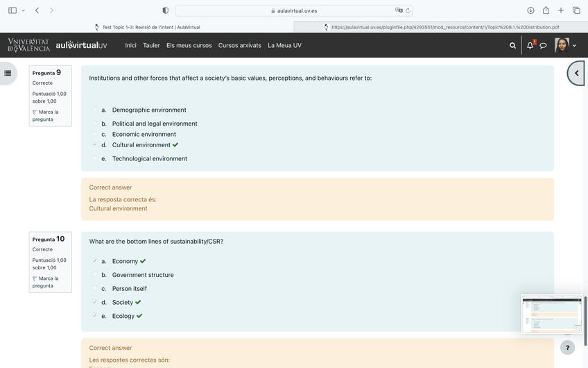The width and height of the screenshot is (588, 368).
Task: Open the site search magnifier icon
Action: click(512, 46)
